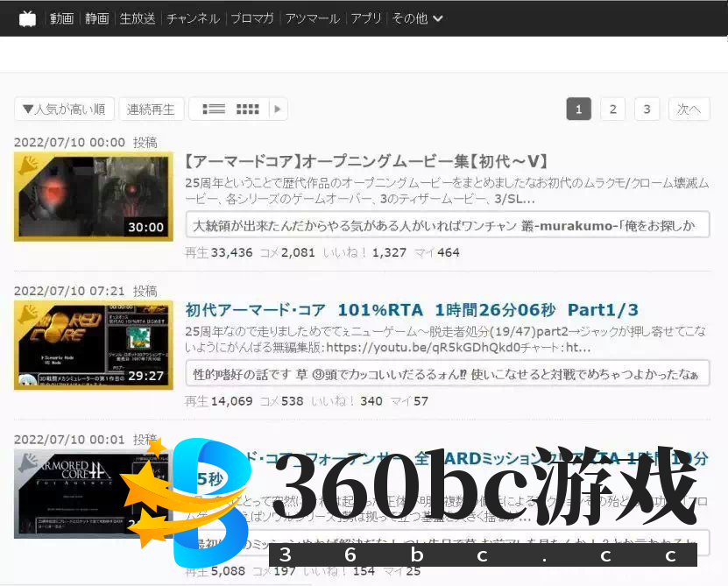728x586 pixels.
Task: Switch to list view layout icon
Action: click(214, 109)
